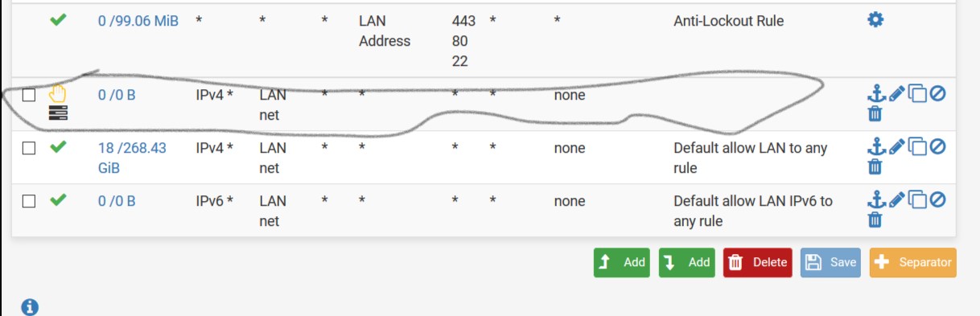980x316 pixels.
Task: Add rule to end of list
Action: click(686, 262)
